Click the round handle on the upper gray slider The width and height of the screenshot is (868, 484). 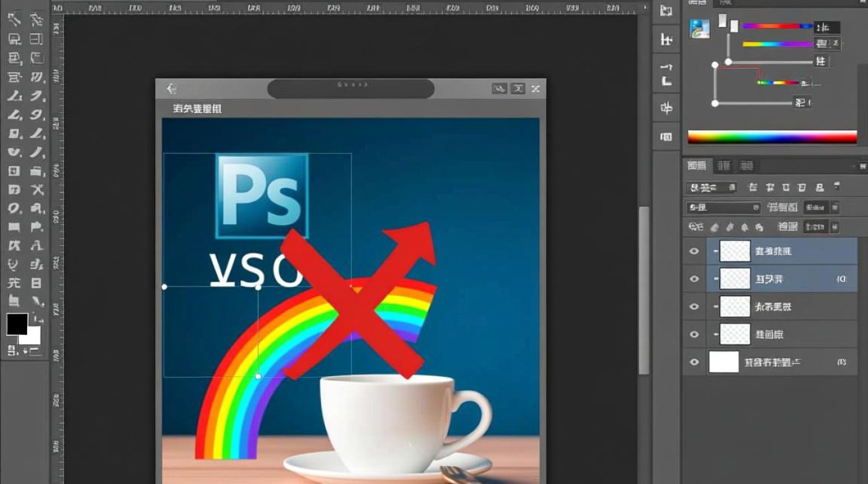coord(728,62)
